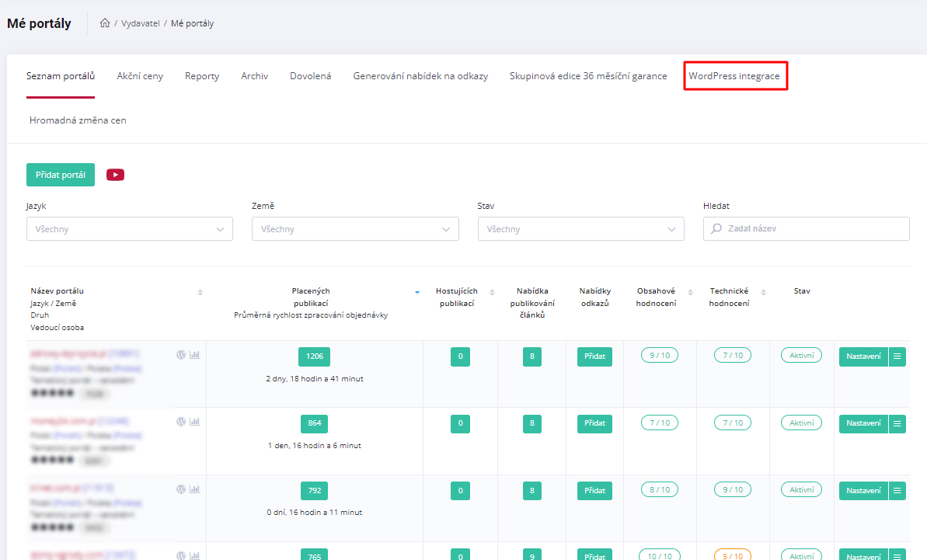Screen dimensions: 927x560
Task: Open hamburger menu beside Nastavení in the first row
Action: point(897,357)
